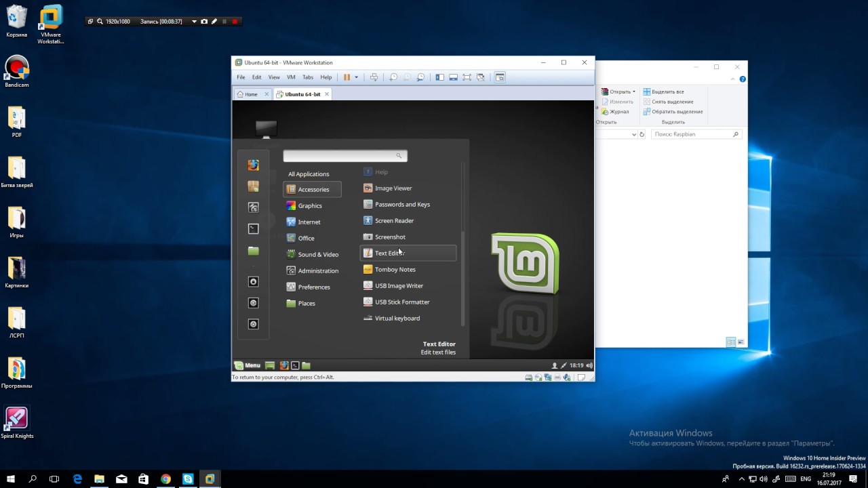The image size is (868, 488).
Task: Open the snapshot manager toolbar icon
Action: click(x=420, y=77)
